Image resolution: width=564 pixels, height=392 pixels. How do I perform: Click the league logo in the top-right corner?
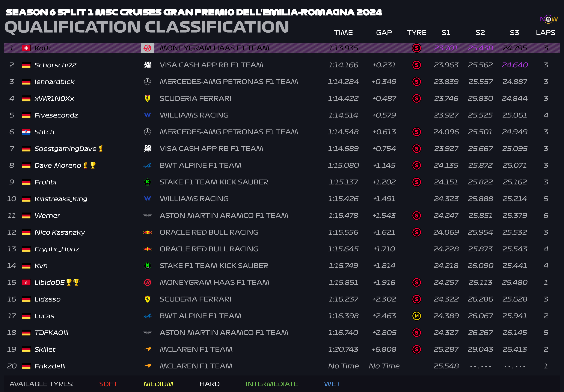pos(549,19)
